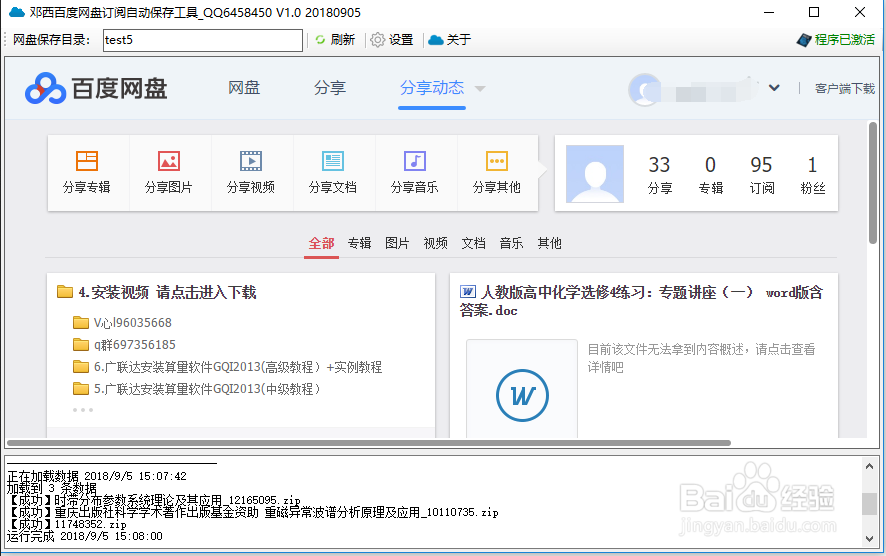The height and width of the screenshot is (556, 886).
Task: Open 分享视频 video sharing icon
Action: point(251,161)
